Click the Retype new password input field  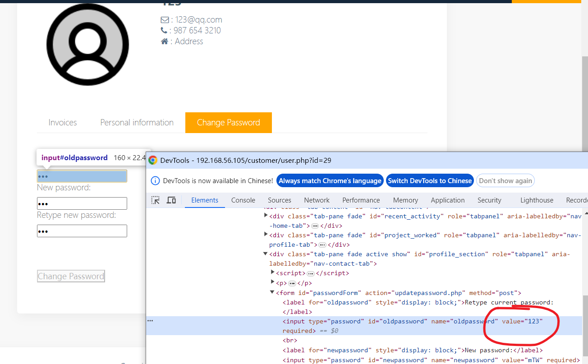click(82, 231)
